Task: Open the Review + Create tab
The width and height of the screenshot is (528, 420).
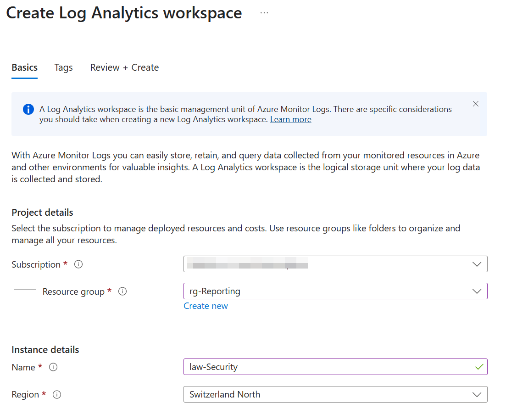Action: click(x=124, y=67)
